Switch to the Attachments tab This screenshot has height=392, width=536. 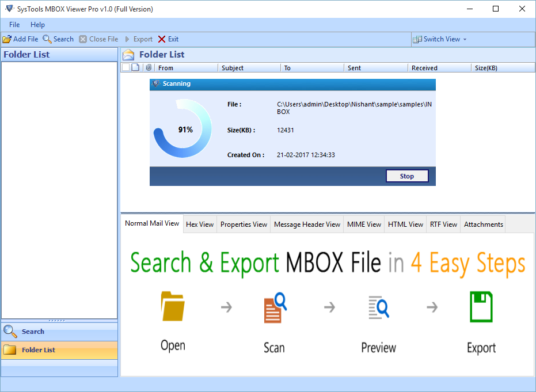[x=484, y=224]
